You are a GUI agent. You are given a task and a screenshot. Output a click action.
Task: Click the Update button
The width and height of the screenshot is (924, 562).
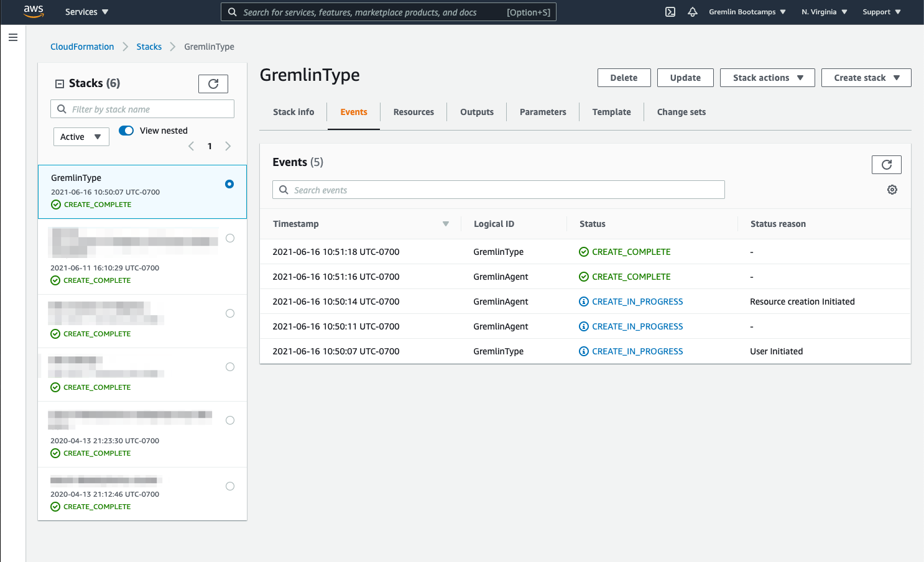click(685, 78)
